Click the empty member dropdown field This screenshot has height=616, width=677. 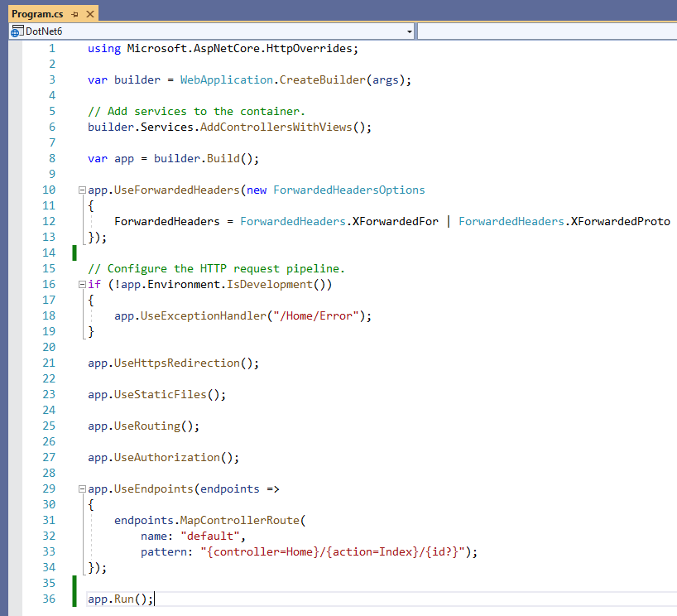(x=547, y=31)
